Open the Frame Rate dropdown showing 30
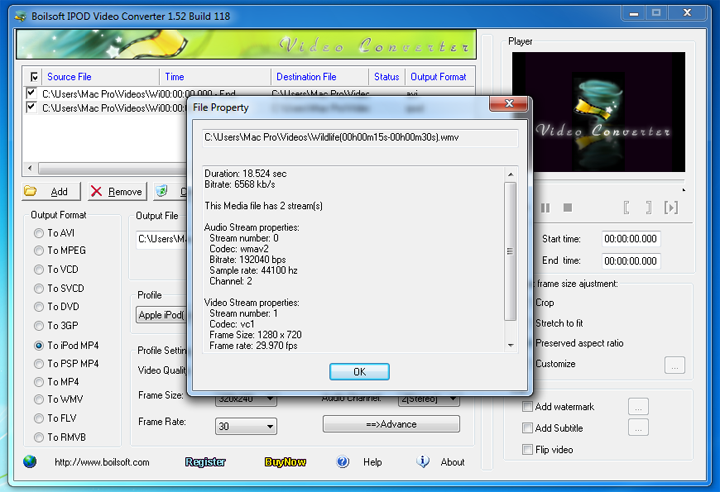The height and width of the screenshot is (492, 720). click(x=246, y=426)
